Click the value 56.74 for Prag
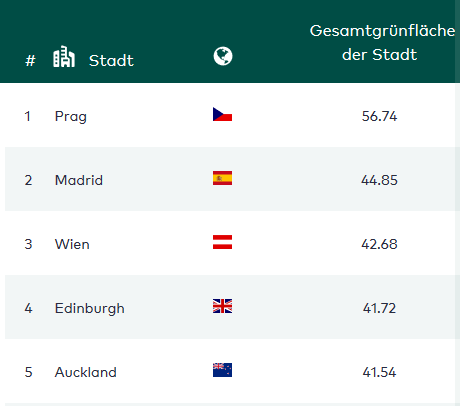The height and width of the screenshot is (406, 460). (x=379, y=116)
